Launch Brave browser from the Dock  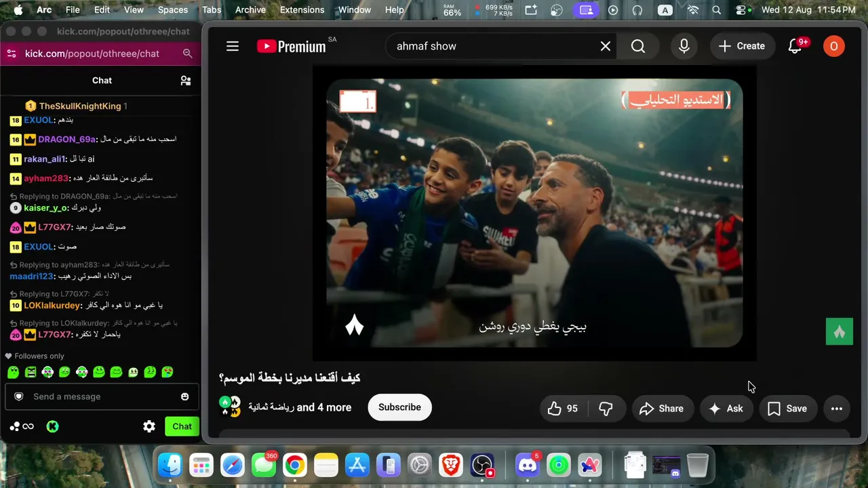pos(450,465)
